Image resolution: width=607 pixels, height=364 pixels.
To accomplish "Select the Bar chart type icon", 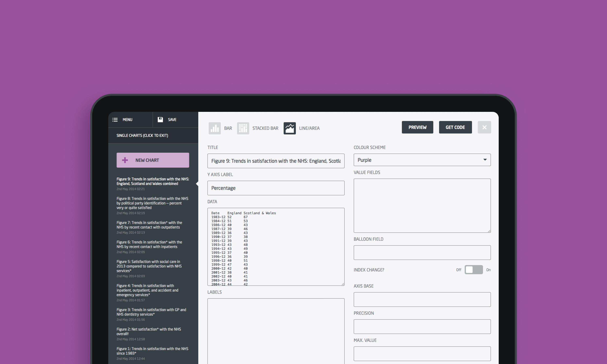I will [214, 128].
